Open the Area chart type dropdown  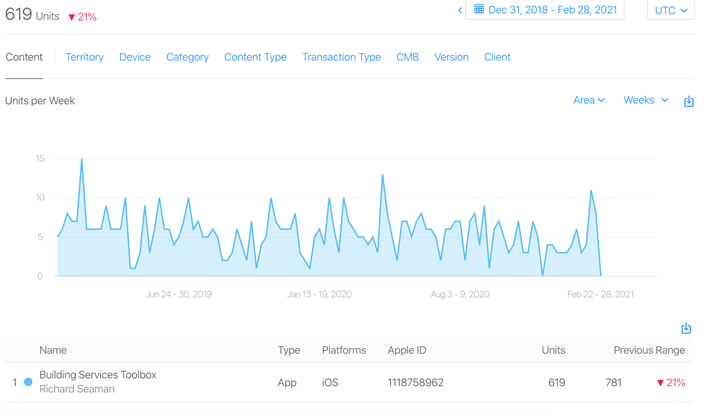click(589, 100)
